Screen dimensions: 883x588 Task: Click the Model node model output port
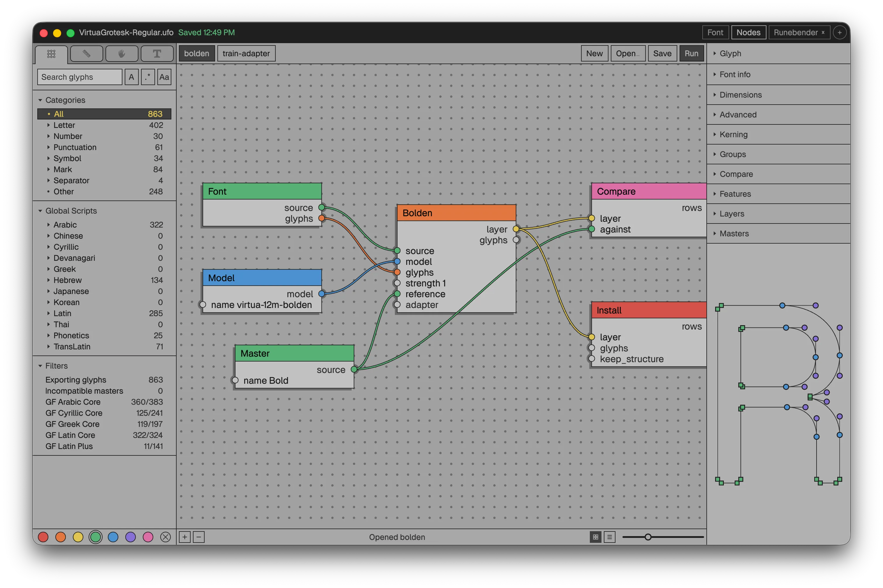322,294
